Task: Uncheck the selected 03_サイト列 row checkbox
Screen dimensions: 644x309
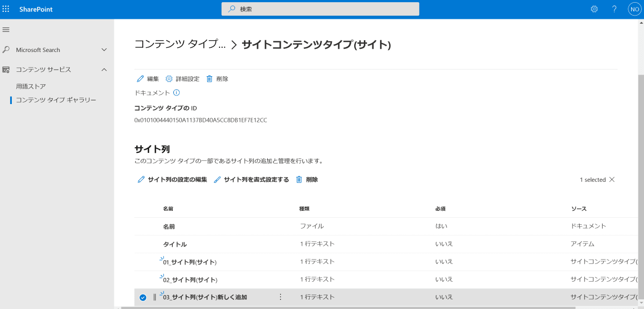Action: click(x=143, y=297)
